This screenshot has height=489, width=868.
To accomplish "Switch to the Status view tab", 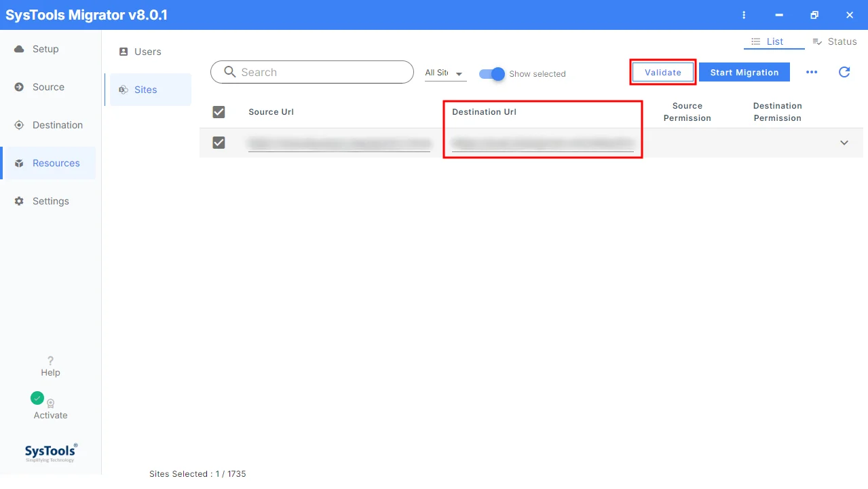I will coord(835,41).
